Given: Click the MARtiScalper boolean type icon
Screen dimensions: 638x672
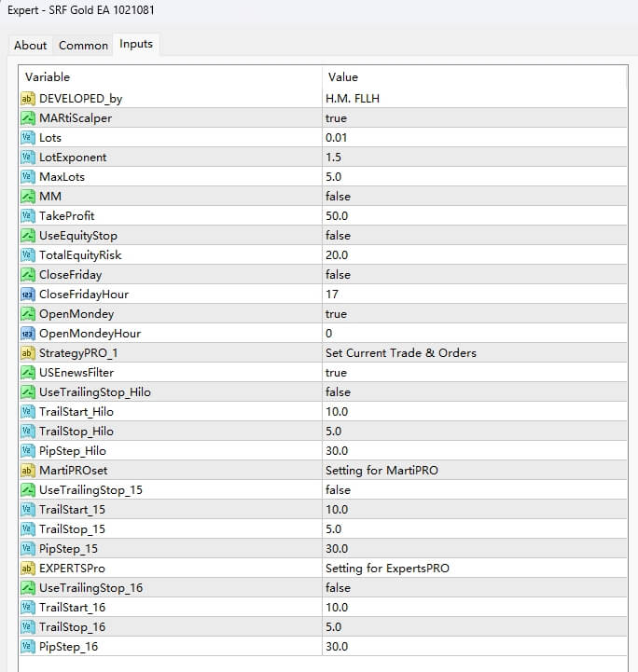Looking at the screenshot, I should tap(28, 117).
